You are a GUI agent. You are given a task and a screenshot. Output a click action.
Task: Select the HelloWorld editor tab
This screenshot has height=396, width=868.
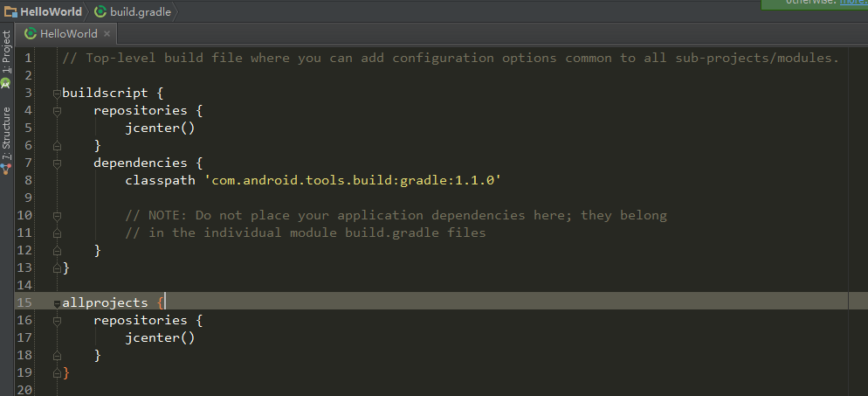pyautogui.click(x=65, y=34)
